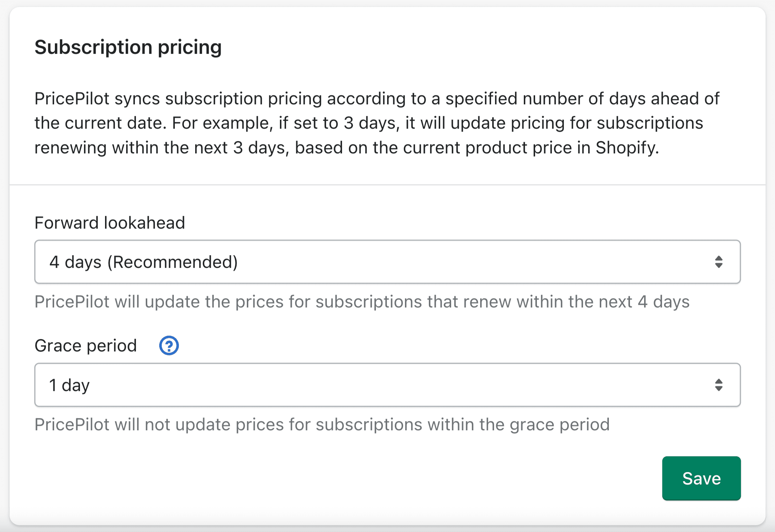Click the down arrow in Forward lookahead select
This screenshot has width=775, height=532.
pyautogui.click(x=719, y=266)
